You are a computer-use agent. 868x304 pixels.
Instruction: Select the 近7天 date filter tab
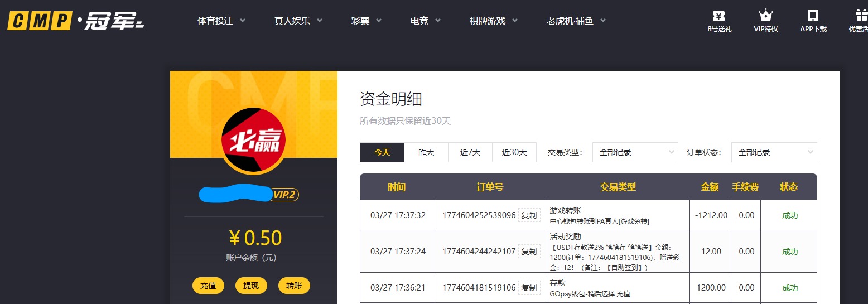click(470, 152)
